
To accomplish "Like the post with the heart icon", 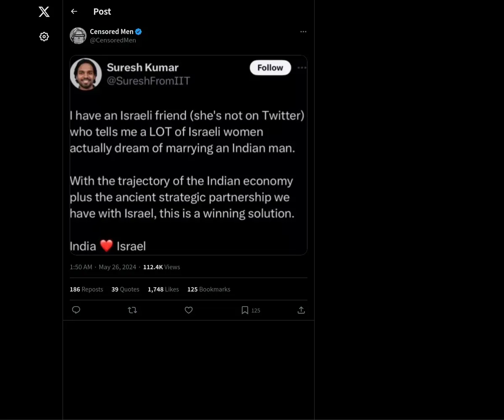I will [189, 310].
